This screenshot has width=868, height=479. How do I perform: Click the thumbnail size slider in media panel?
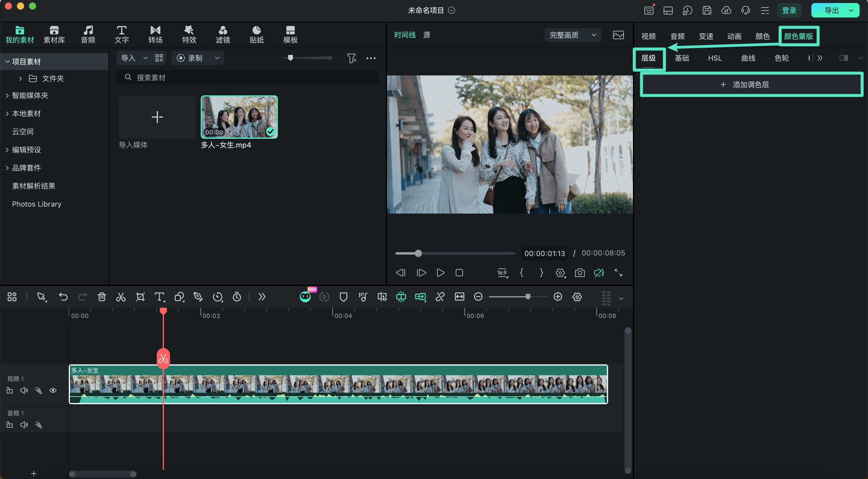click(x=308, y=58)
